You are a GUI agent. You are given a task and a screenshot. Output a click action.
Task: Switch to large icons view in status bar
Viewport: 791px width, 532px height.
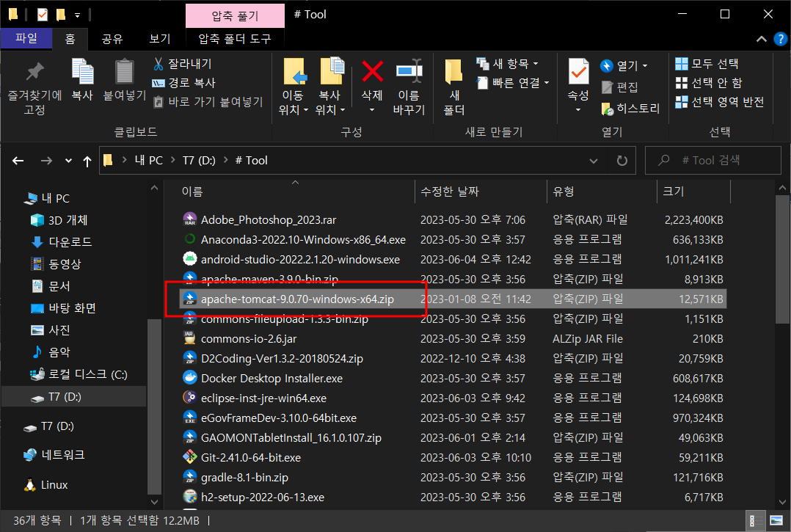(x=776, y=520)
